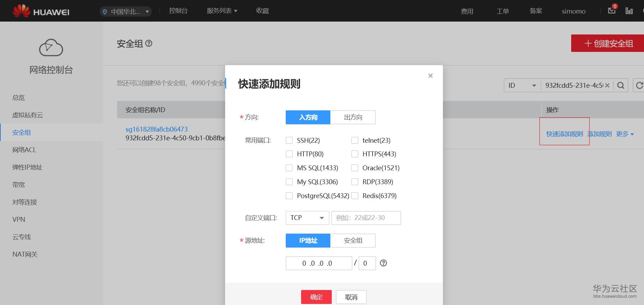Check the PostgreSQL(5432) checkbox
This screenshot has width=644, height=305.
[289, 196]
